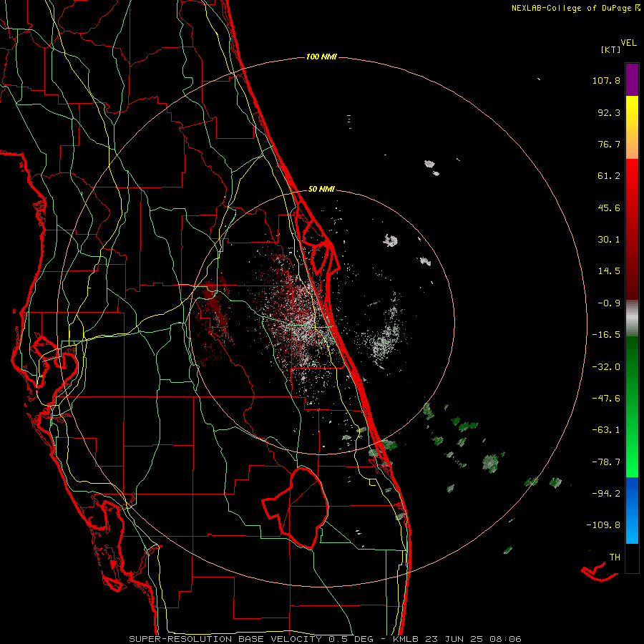Click the 30.1 legend value
Viewport: 644px width, 644px height.
tap(609, 240)
